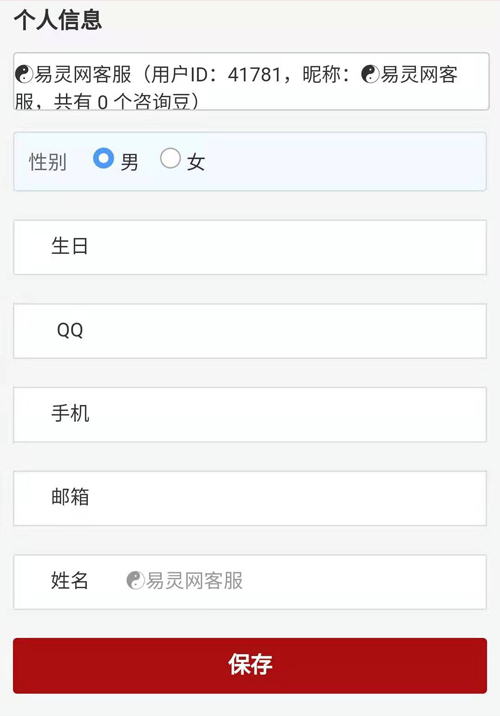Click the 性别 label text
500x716 pixels.
click(47, 162)
